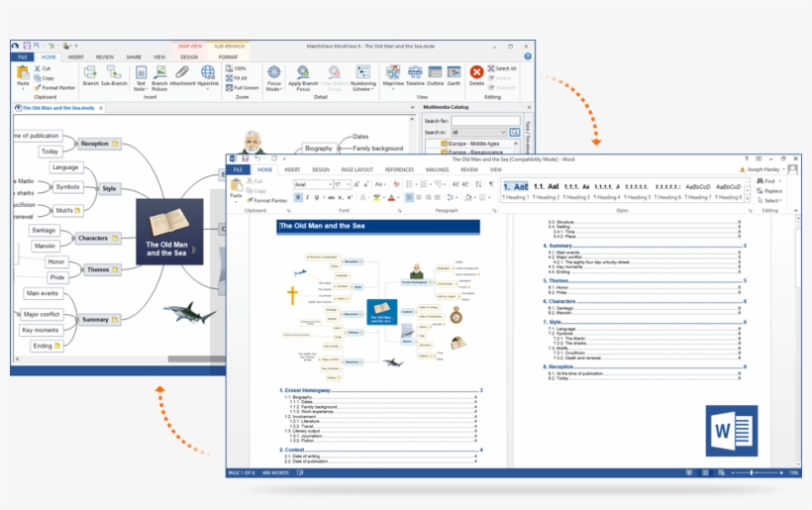Click Replace in Word Editing group
This screenshot has height=510, width=812.
[769, 191]
